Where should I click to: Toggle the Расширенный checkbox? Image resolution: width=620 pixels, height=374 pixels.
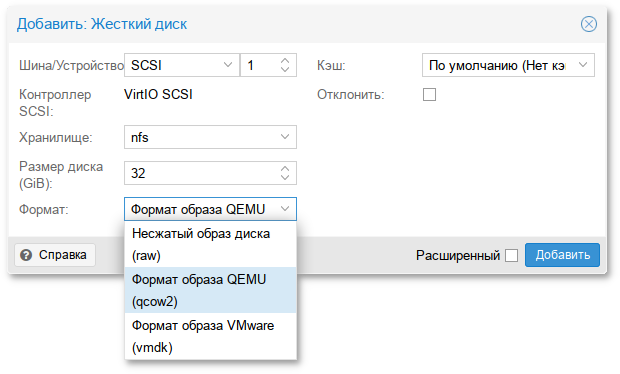[x=511, y=255]
